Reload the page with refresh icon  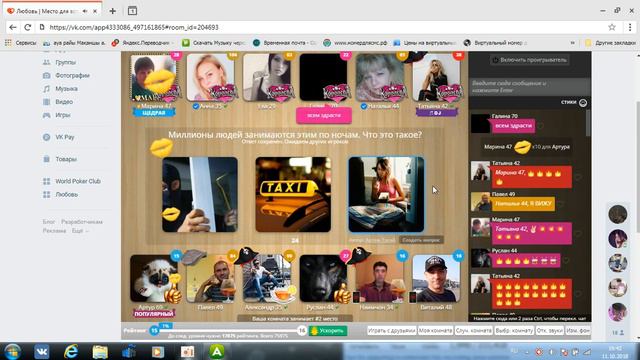click(27, 27)
